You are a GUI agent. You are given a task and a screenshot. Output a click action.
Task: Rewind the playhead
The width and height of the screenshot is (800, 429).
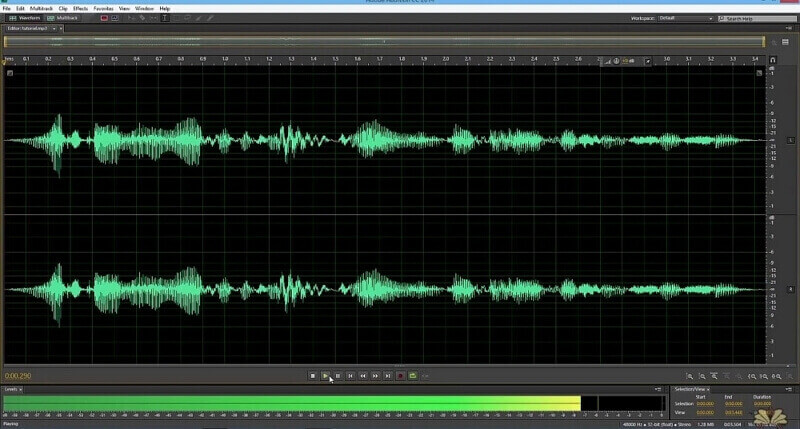click(x=363, y=376)
